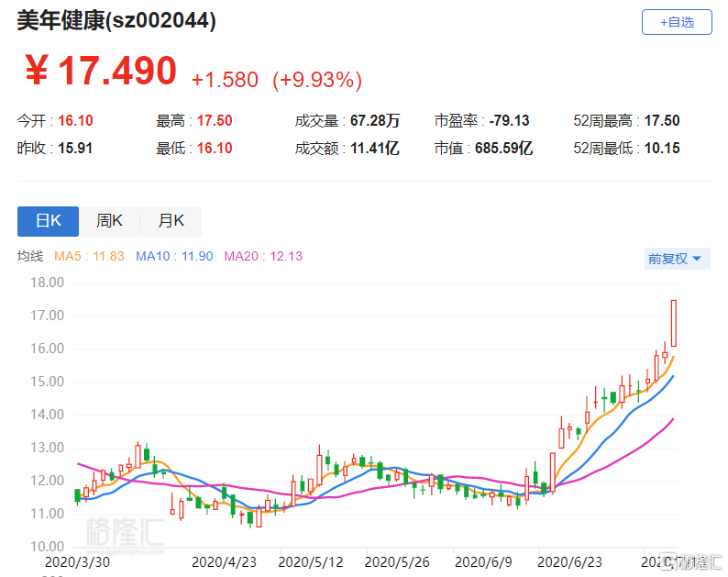Click the MA5 : 11.83 legend label
Viewport: 728px width, 577px height.
tap(89, 257)
